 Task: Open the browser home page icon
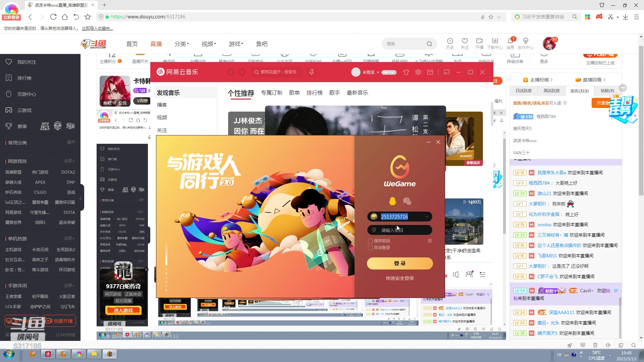click(65, 17)
